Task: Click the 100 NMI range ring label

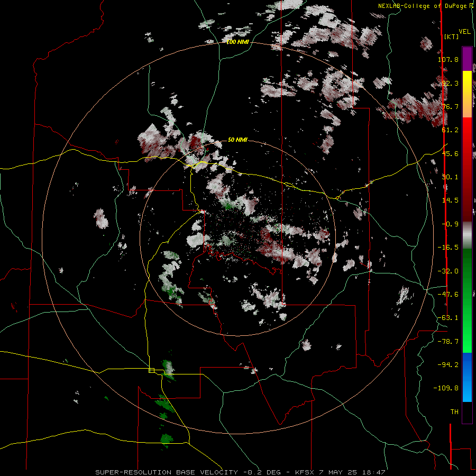Action: click(237, 42)
